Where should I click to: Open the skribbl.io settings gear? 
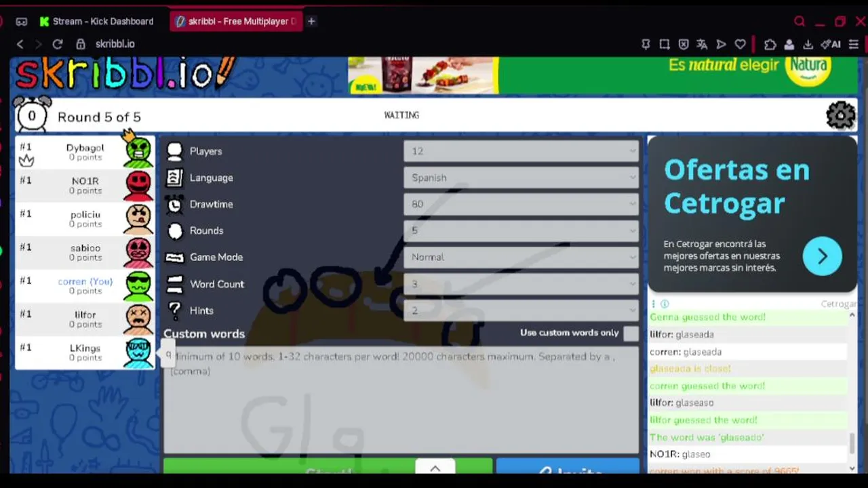click(x=841, y=115)
